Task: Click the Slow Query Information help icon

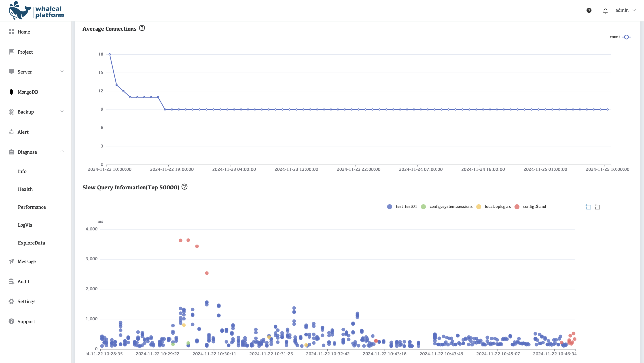Action: click(x=184, y=187)
